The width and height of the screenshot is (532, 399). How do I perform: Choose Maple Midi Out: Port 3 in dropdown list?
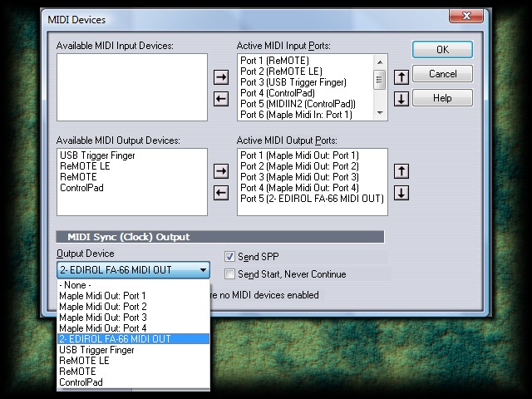pyautogui.click(x=133, y=318)
